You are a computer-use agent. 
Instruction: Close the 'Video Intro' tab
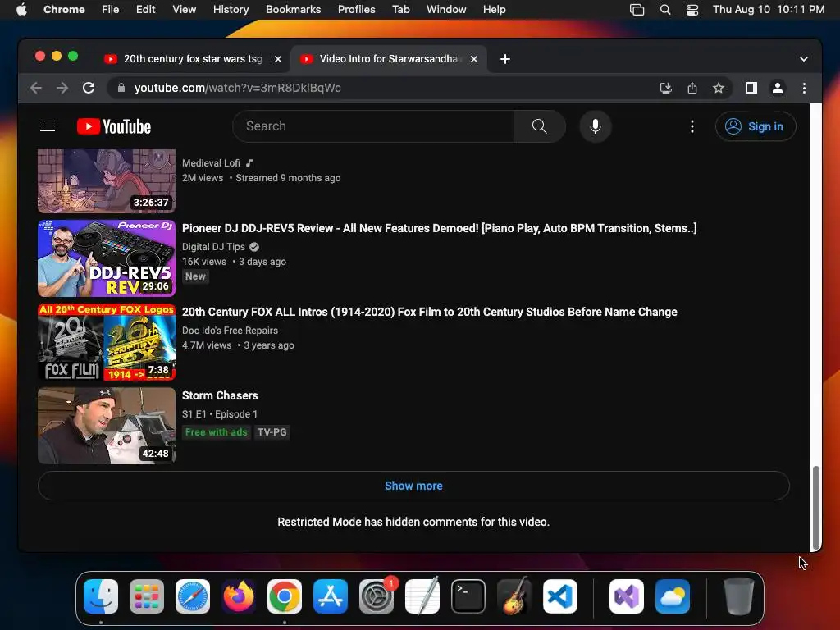tap(474, 59)
